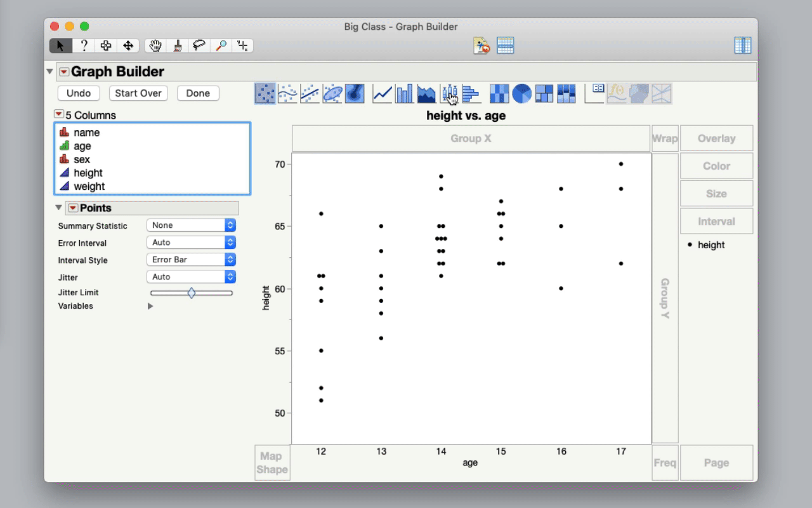
Task: Open the 5 Columns red triangle menu
Action: [x=59, y=114]
